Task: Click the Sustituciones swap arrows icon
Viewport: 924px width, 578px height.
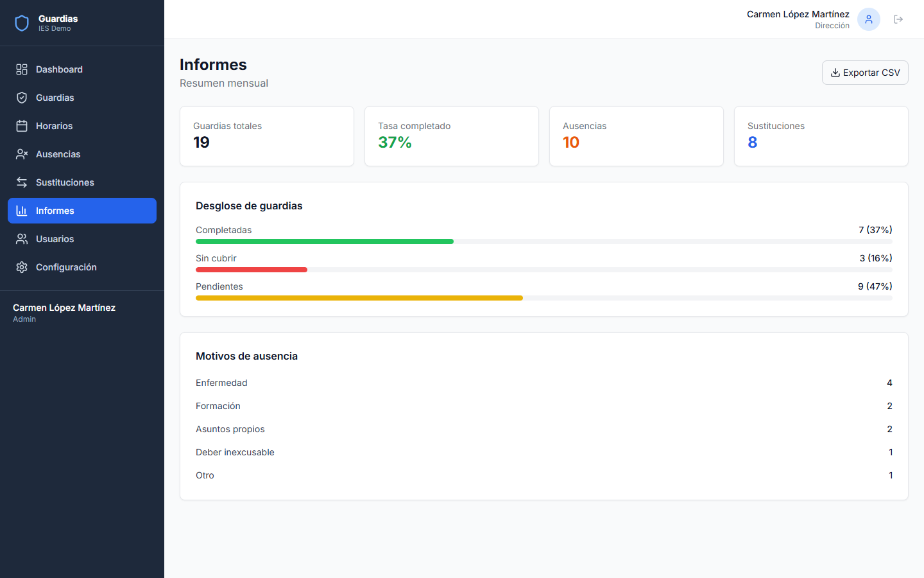Action: [x=22, y=182]
